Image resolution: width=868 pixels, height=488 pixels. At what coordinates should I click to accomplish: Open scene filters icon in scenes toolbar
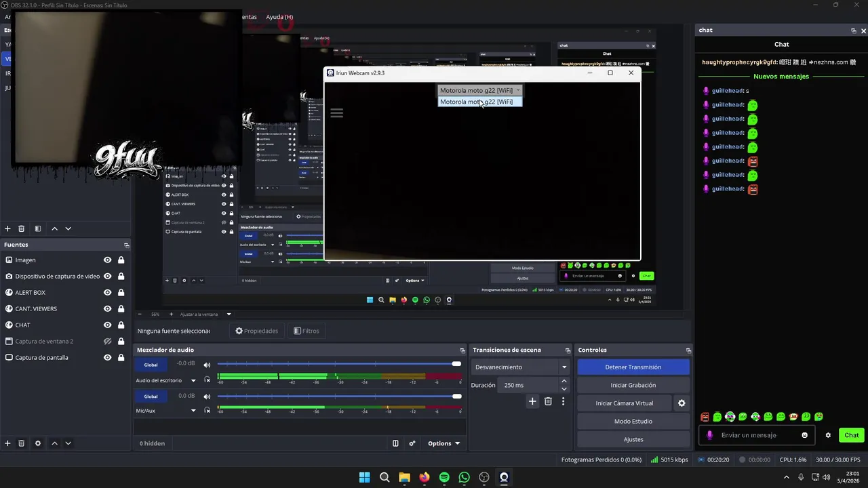tap(38, 229)
